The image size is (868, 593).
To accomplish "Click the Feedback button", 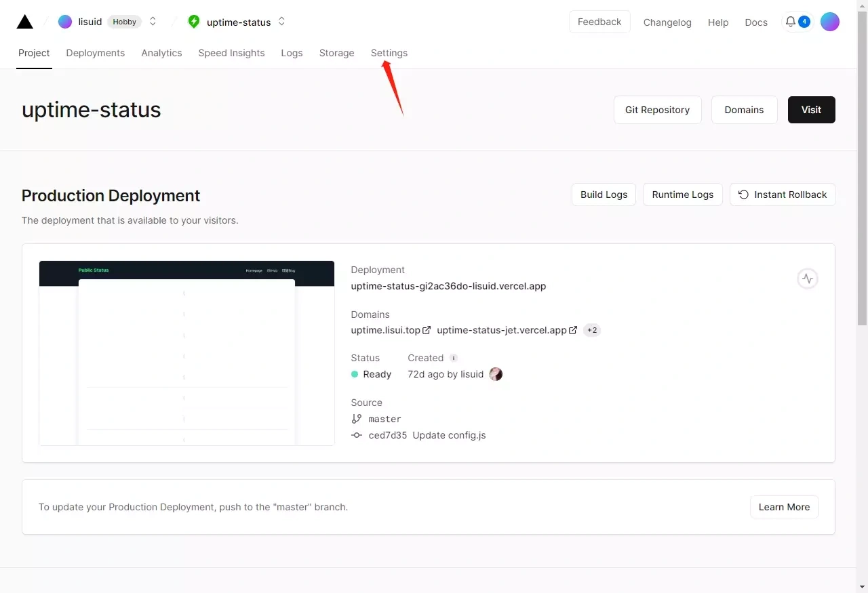I will (599, 22).
